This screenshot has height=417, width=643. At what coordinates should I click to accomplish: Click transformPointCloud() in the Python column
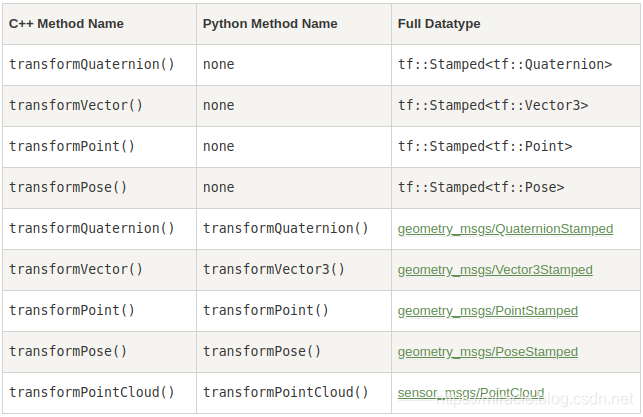[285, 392]
